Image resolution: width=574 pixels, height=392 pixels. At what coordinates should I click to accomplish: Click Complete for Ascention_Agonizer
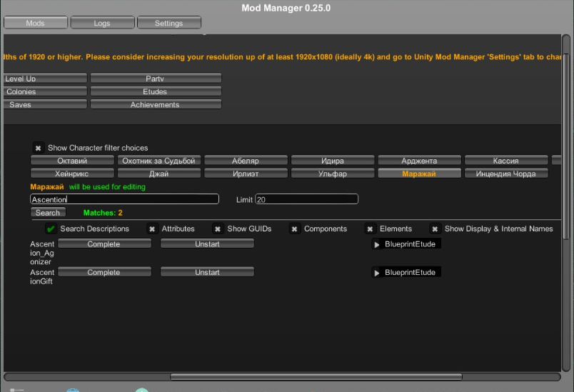coord(104,244)
